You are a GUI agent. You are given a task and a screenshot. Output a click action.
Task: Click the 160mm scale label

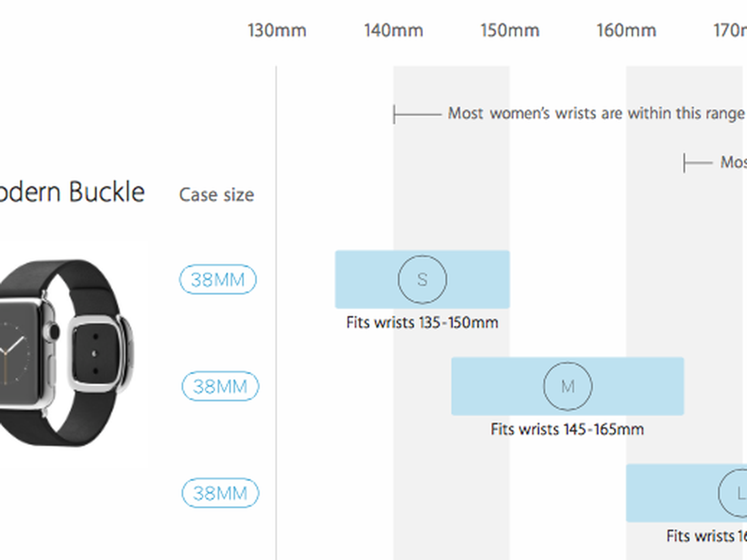pos(626,31)
